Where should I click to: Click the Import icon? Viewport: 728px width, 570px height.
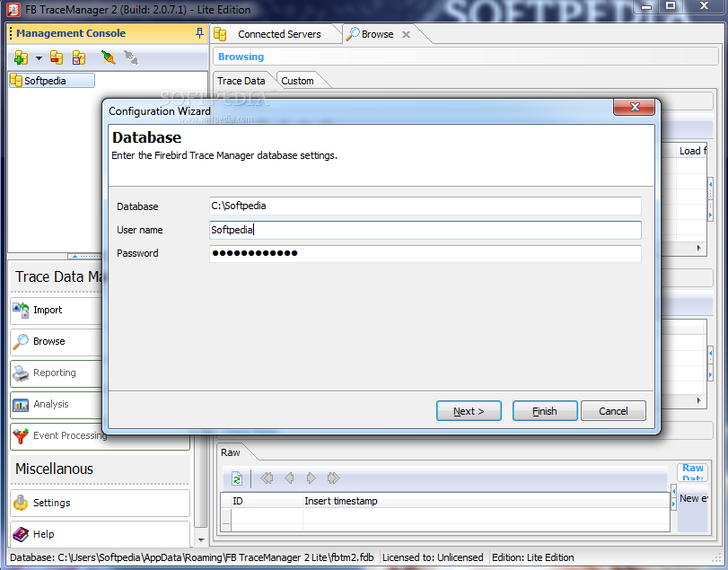coord(21,310)
